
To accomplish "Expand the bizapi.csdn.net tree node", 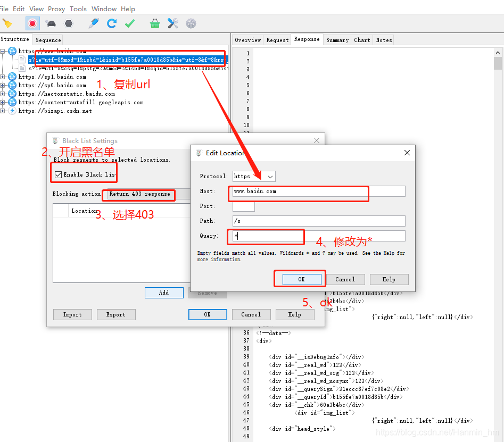I will pyautogui.click(x=3, y=111).
